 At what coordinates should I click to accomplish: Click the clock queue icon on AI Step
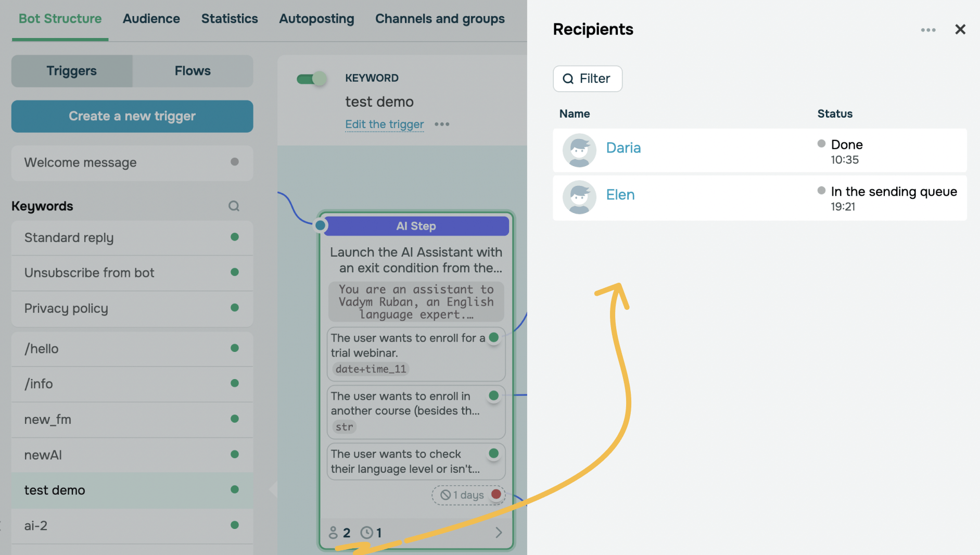pos(367,533)
